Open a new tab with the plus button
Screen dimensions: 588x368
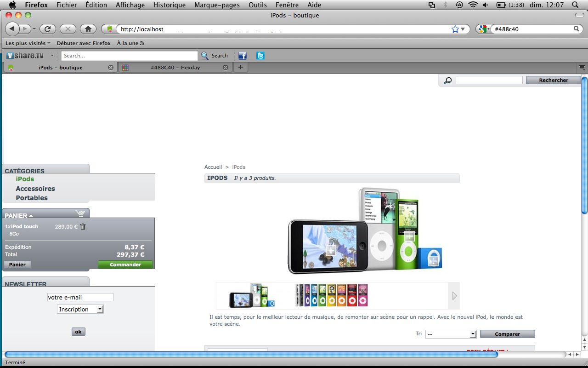tap(240, 68)
